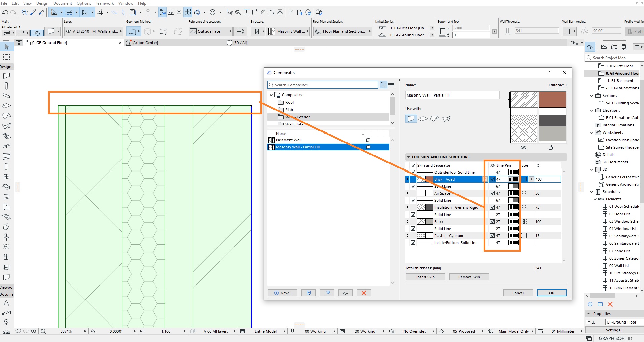Click the Air Space line pen swatch

[x=513, y=193]
